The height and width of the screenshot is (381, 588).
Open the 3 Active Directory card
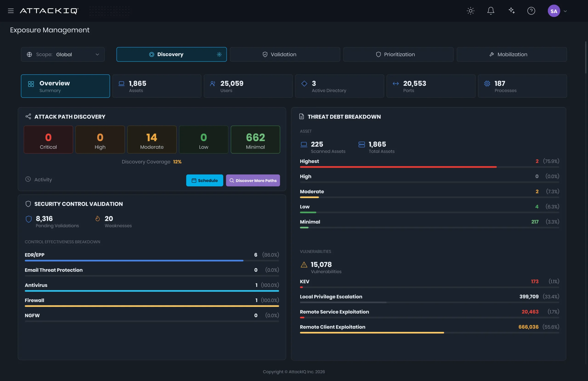click(x=339, y=86)
